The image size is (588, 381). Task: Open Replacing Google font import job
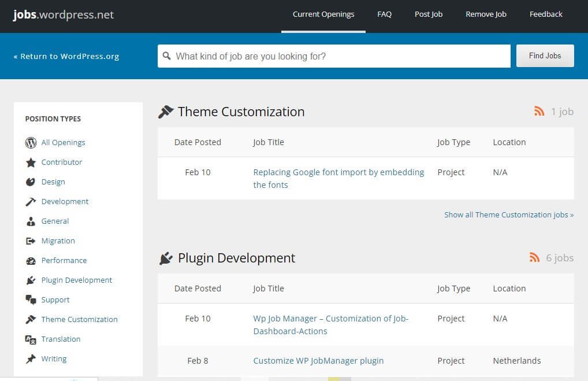point(338,178)
